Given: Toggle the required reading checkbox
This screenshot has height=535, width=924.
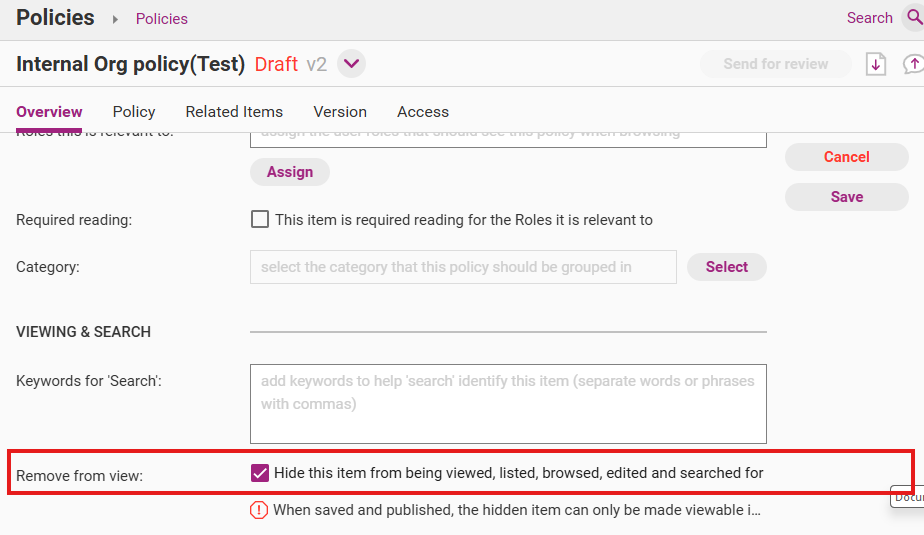Looking at the screenshot, I should 260,219.
